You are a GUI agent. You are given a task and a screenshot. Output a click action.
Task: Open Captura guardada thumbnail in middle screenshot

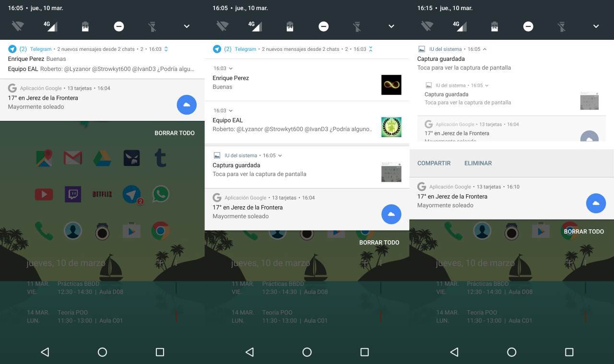pyautogui.click(x=391, y=172)
